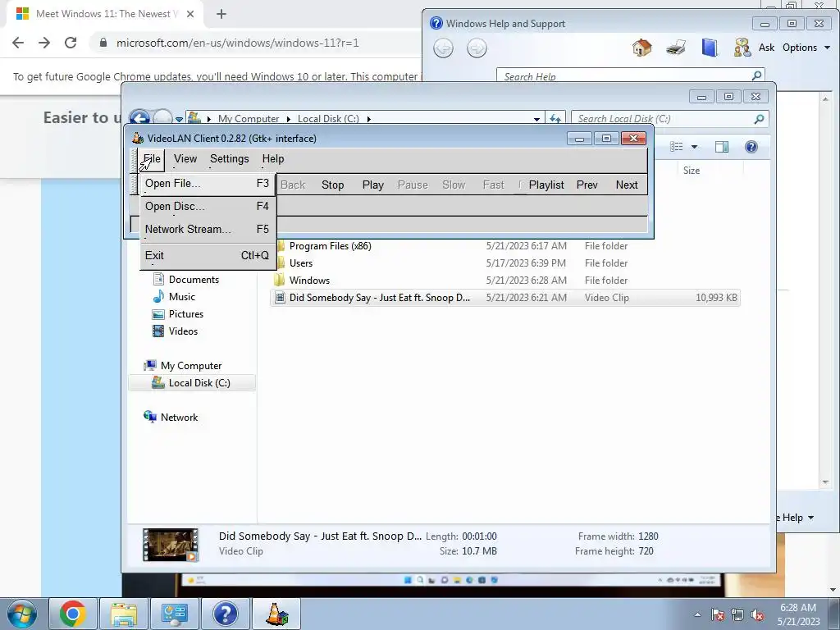Screen dimensions: 840x630
Task: Click the Search Help magnifier icon
Action: pyautogui.click(x=757, y=75)
